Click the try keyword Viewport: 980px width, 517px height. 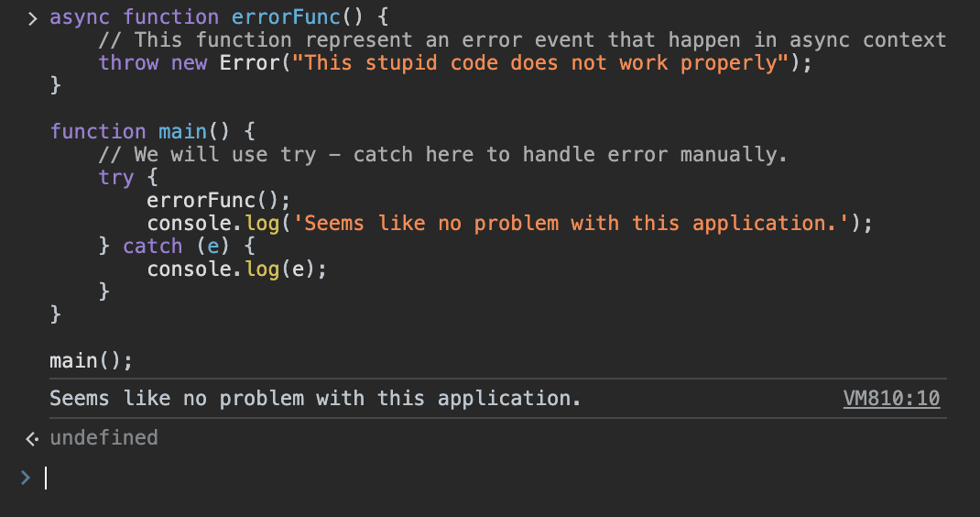(116, 178)
